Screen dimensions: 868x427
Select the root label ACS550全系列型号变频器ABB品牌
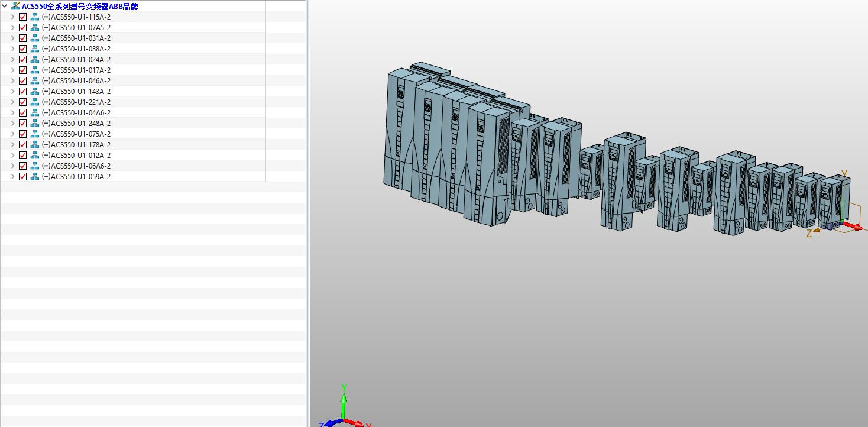coord(80,6)
